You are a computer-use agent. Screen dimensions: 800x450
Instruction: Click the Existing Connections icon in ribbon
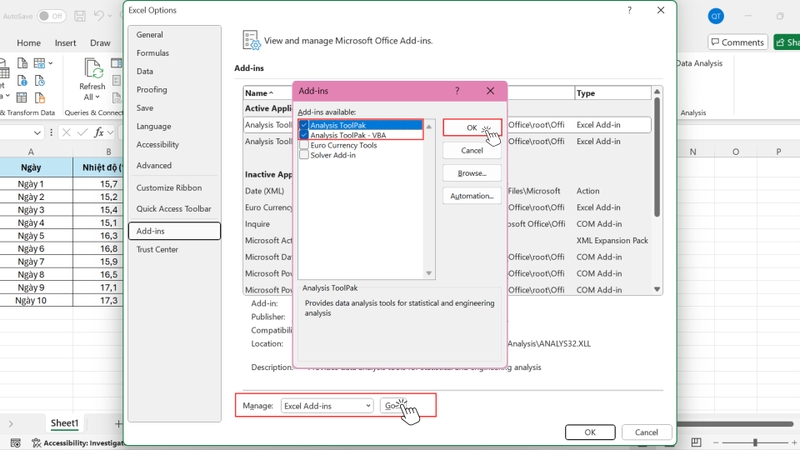pyautogui.click(x=40, y=97)
